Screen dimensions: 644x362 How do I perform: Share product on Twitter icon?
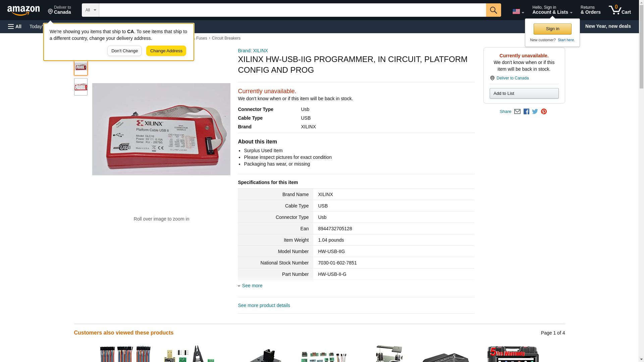click(x=535, y=112)
